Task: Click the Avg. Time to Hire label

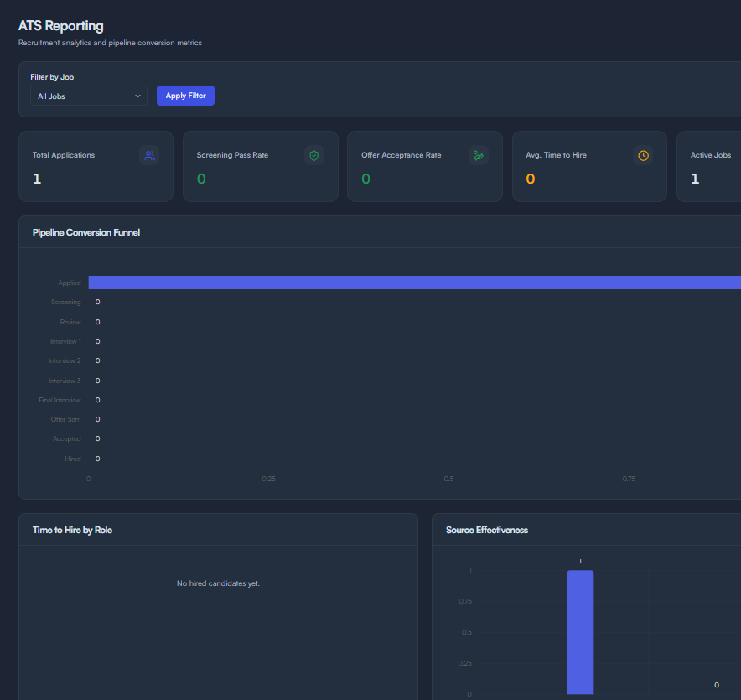Action: [556, 155]
